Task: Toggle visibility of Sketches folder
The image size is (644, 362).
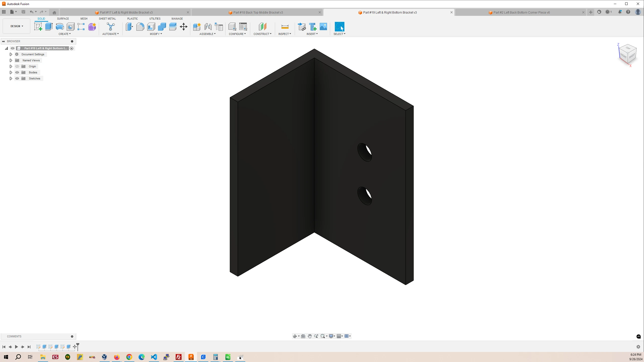Action: (17, 78)
